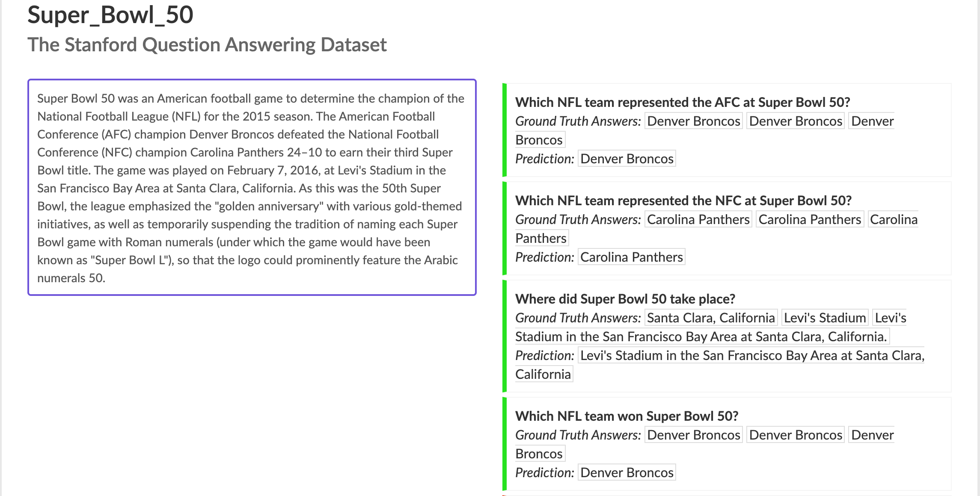Click the Denver Broncos prediction under AFC question

[627, 159]
